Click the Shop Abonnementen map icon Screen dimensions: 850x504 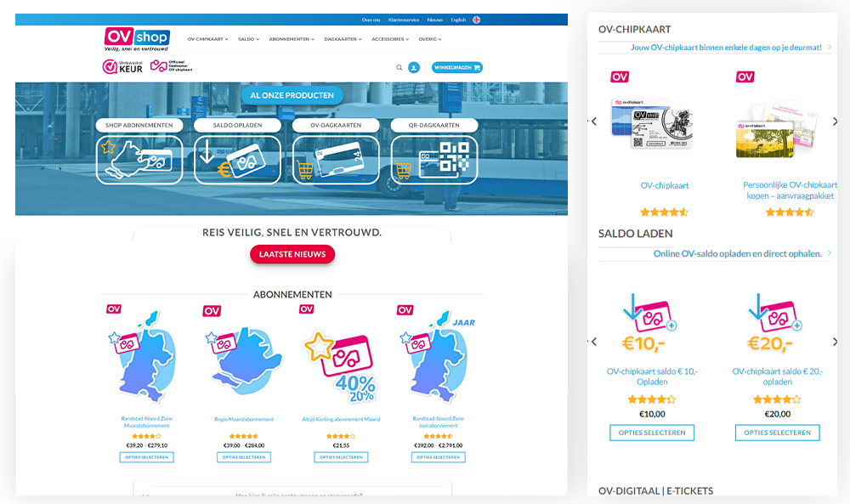pos(139,160)
